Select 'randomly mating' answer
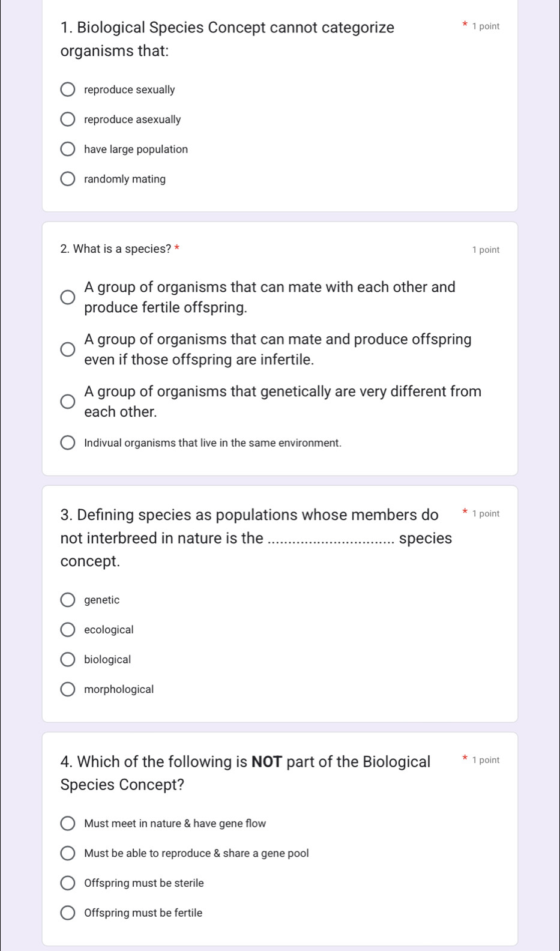The image size is (560, 951). pyautogui.click(x=68, y=179)
